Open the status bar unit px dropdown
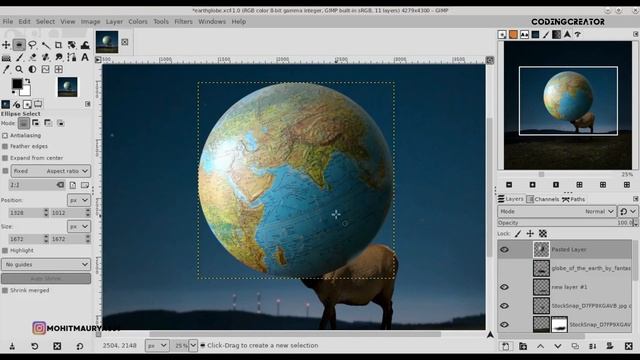Viewport: 640px width, 360px height. point(157,345)
